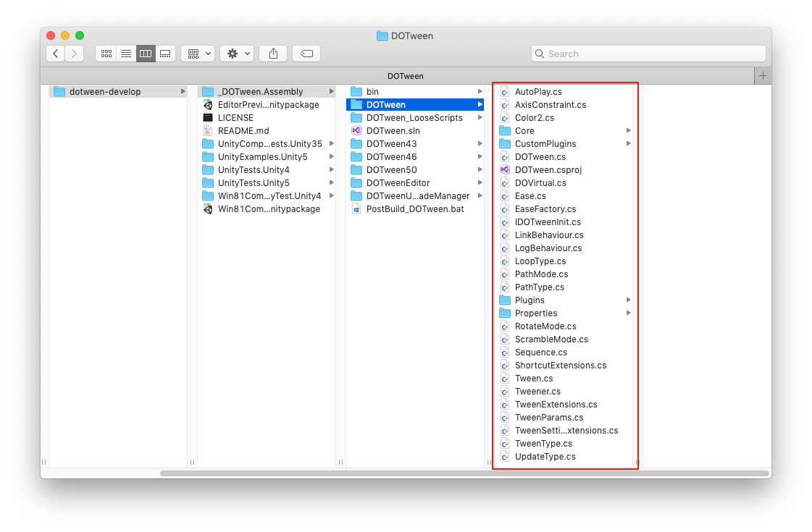Click the Properties folder icon
Screen dimensions: 812x532
click(505, 313)
